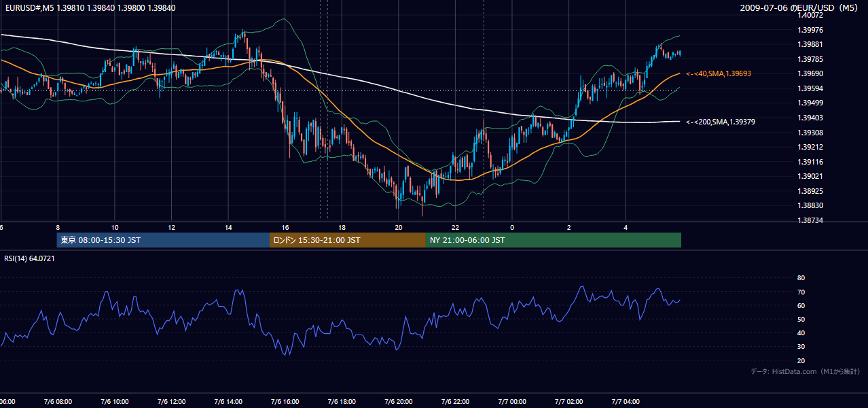Click price axis label 1.39690
868x408 pixels.
[x=811, y=73]
